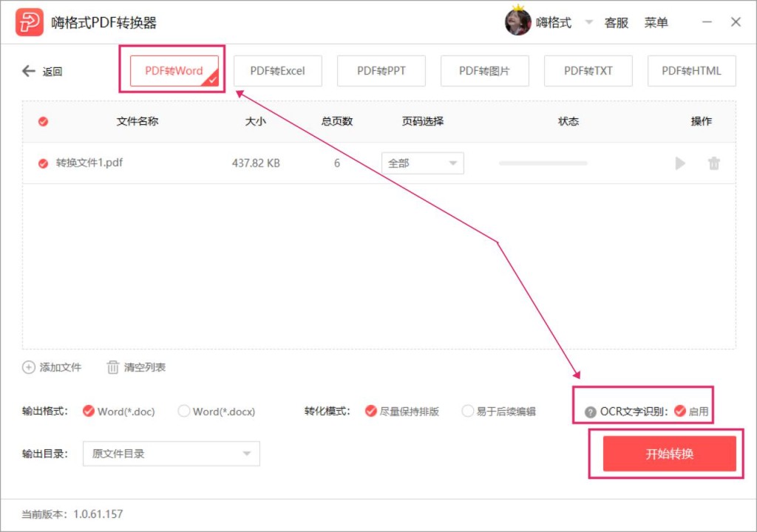757x532 pixels.
Task: Click the 状态 column header
Action: point(568,121)
